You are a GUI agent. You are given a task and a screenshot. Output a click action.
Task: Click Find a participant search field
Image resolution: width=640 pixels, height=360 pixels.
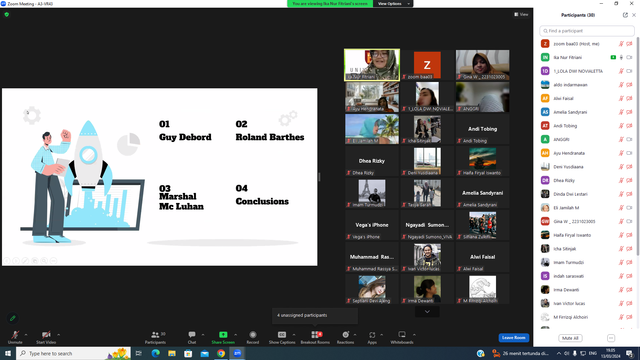(587, 31)
